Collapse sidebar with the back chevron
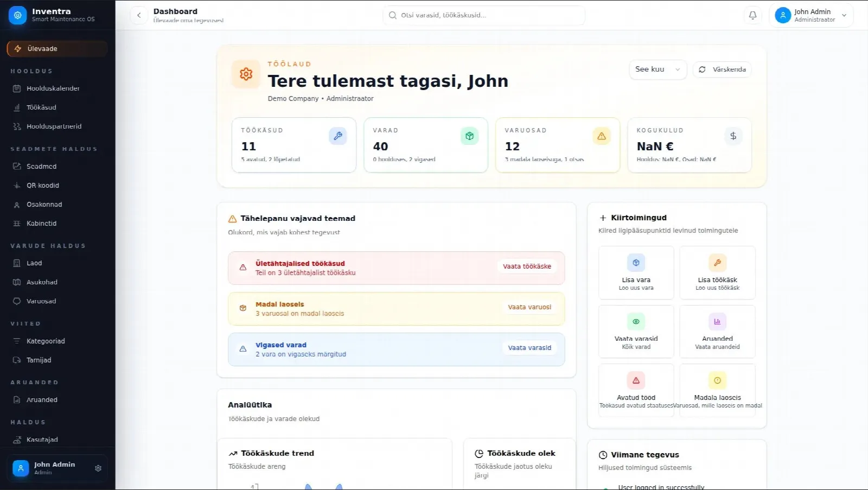The height and width of the screenshot is (490, 868). [x=139, y=15]
